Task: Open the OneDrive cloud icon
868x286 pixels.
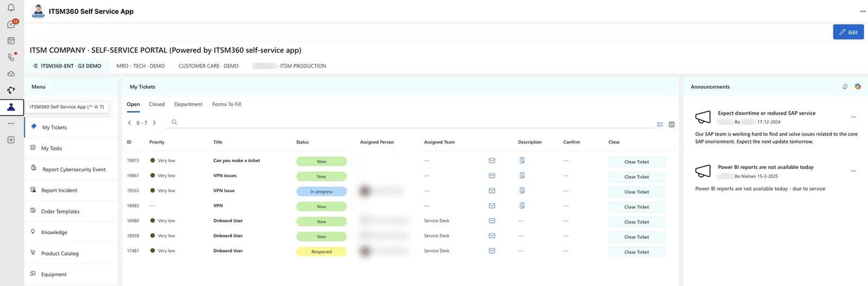Action: [11, 74]
